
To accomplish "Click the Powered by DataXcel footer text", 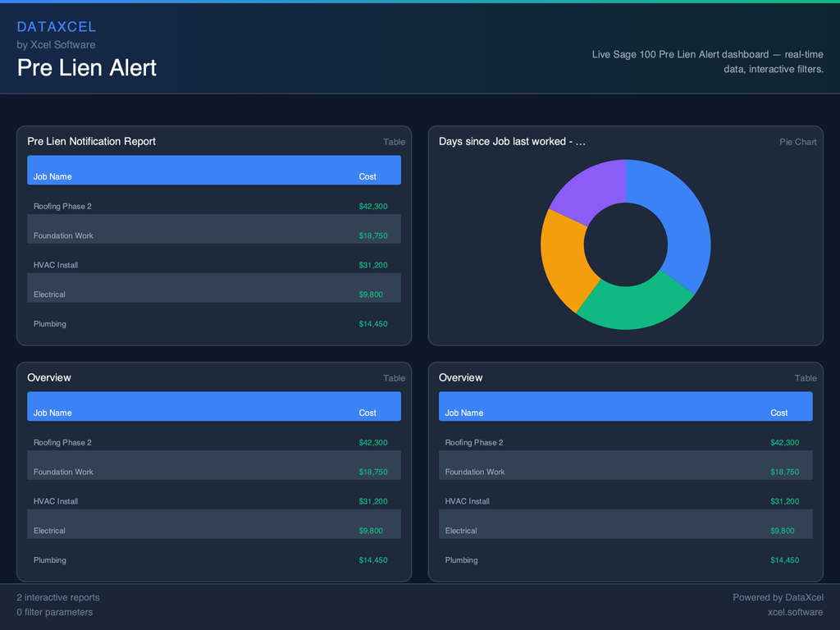I will click(x=778, y=597).
